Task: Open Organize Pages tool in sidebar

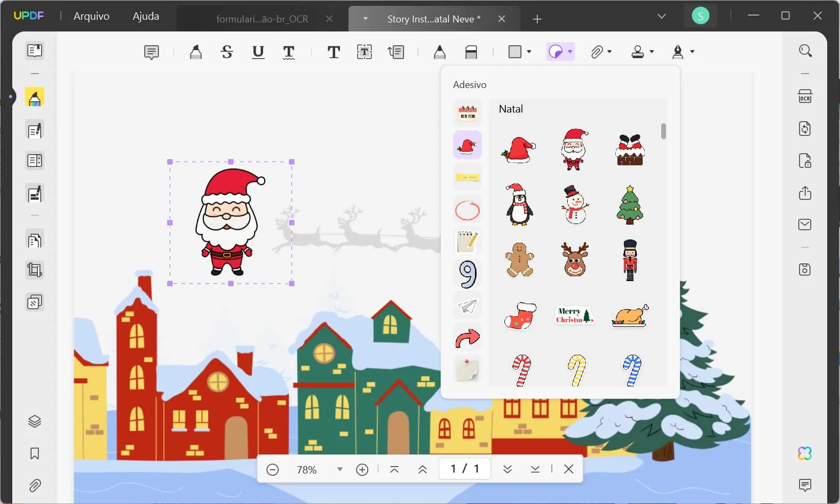Action: (x=35, y=241)
